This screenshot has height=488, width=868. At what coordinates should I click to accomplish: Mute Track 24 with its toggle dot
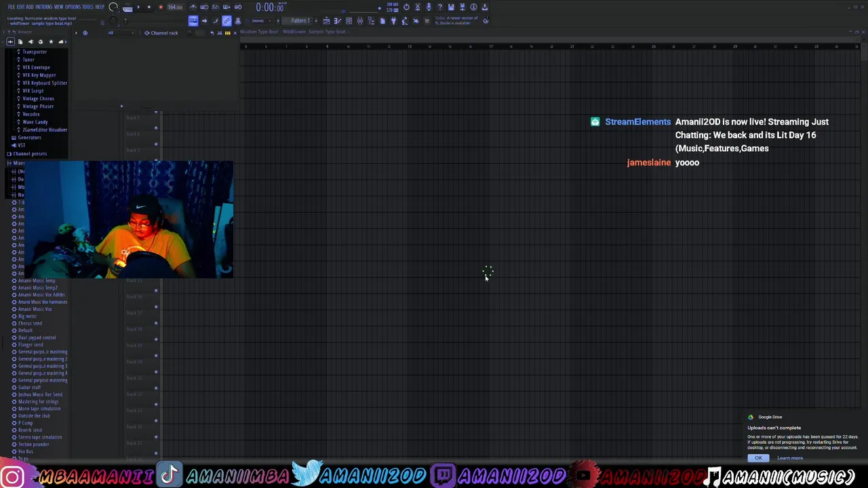pyautogui.click(x=156, y=437)
